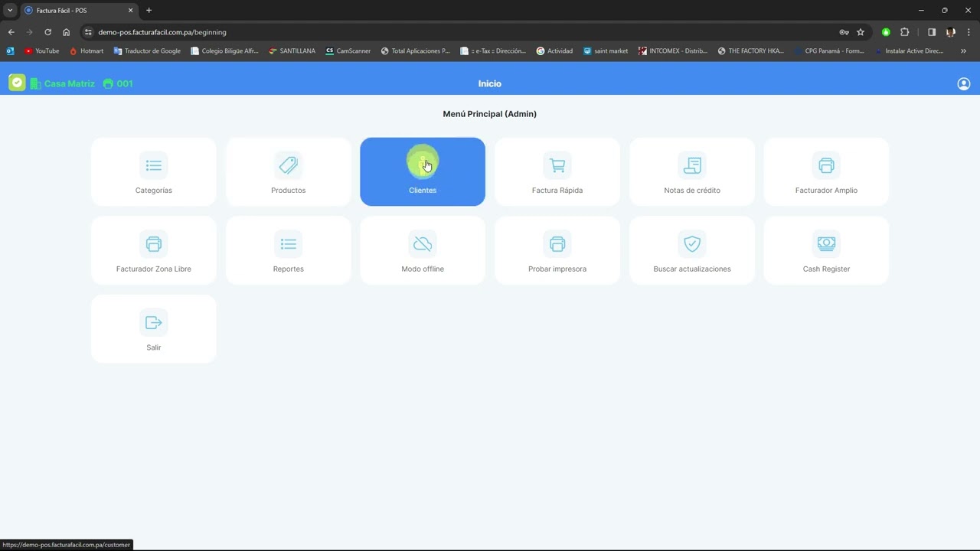Viewport: 980px width, 551px height.
Task: Open password manager key icon
Action: tap(844, 32)
